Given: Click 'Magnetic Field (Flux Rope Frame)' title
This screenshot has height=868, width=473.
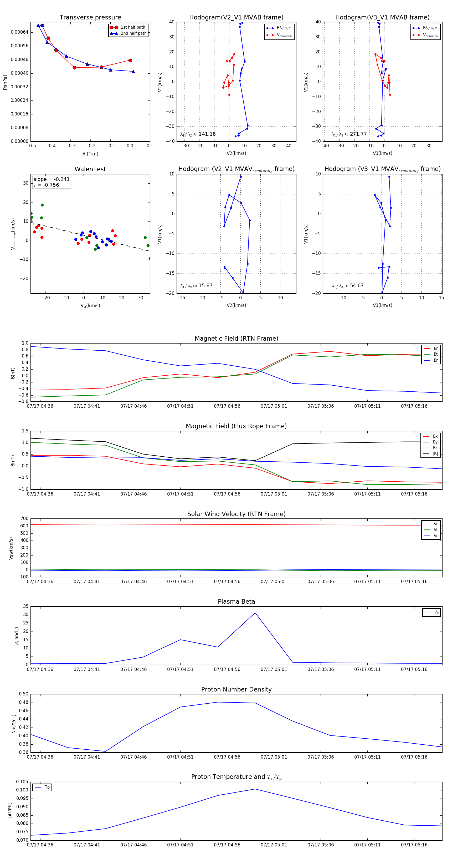Looking at the screenshot, I should 236,426.
